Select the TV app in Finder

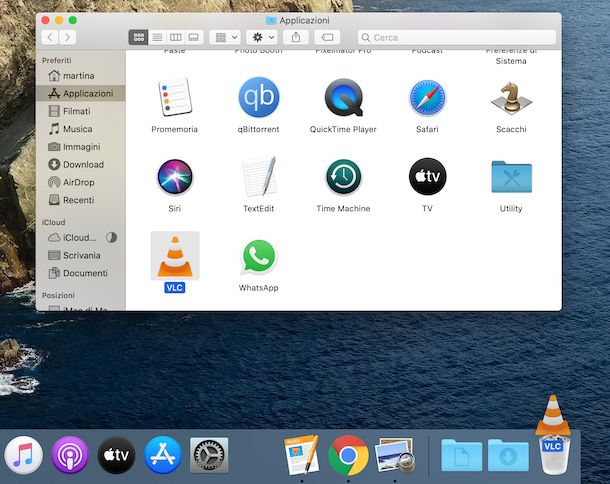[427, 176]
